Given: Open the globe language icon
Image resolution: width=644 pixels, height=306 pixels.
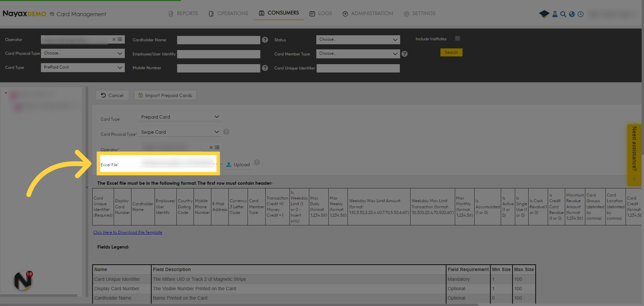Looking at the screenshot, I should (x=572, y=14).
